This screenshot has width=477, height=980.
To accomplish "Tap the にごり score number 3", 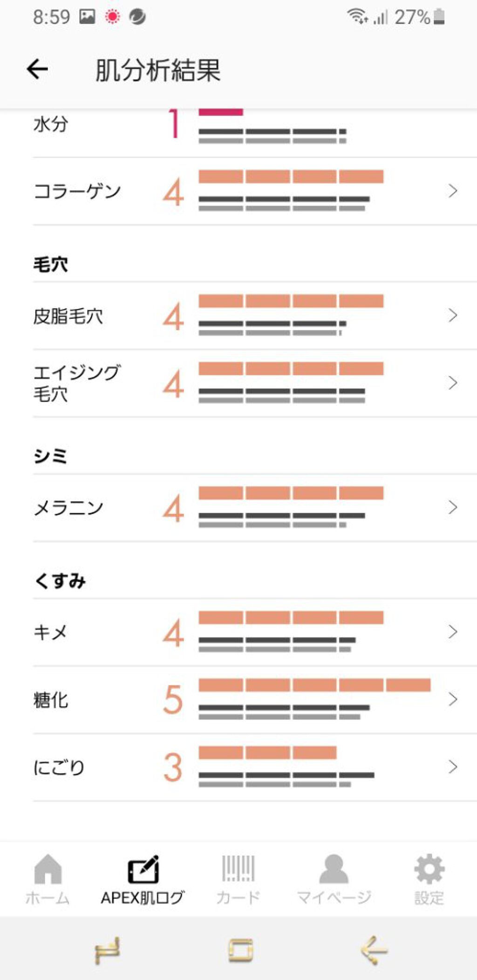I will [173, 767].
